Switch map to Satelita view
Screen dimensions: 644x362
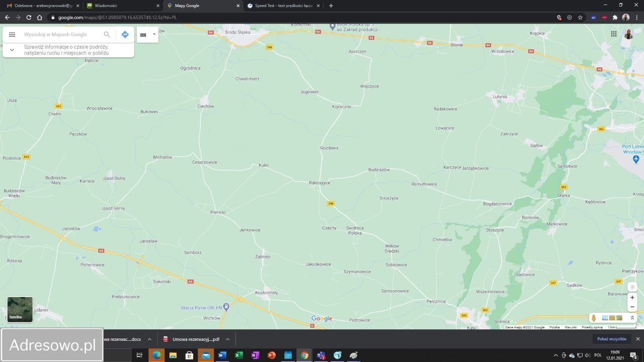pyautogui.click(x=20, y=308)
